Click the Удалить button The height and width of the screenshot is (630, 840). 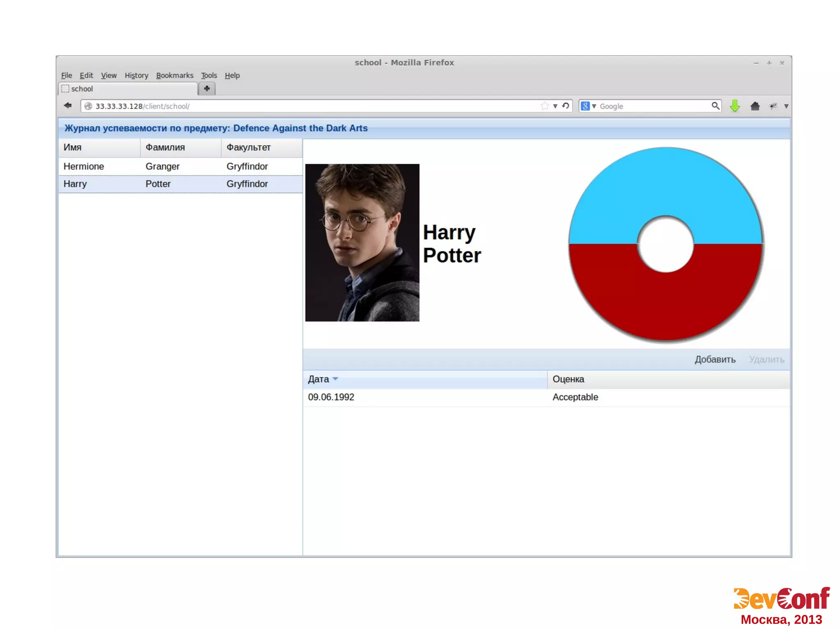point(766,360)
